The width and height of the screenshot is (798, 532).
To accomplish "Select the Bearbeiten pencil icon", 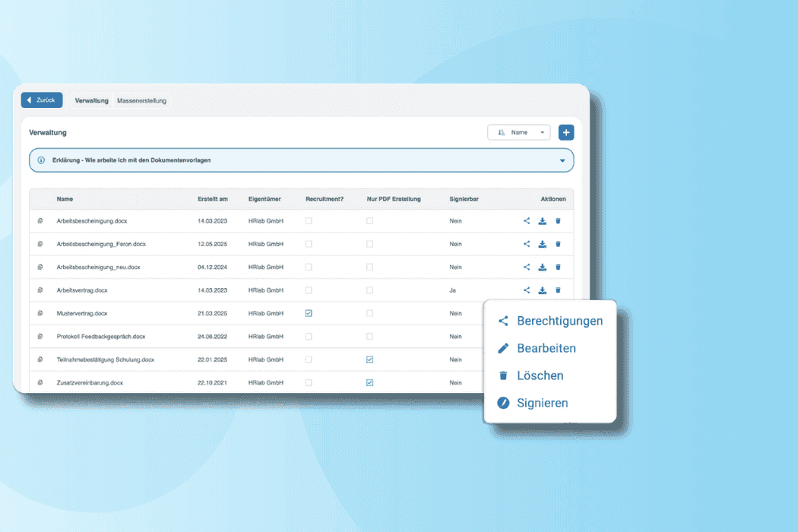I will [502, 348].
